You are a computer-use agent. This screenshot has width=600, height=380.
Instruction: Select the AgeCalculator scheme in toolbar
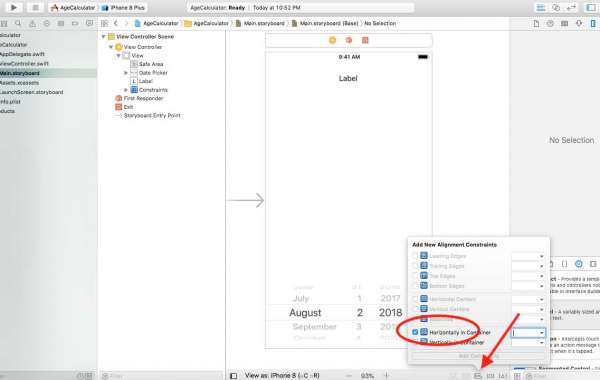click(x=73, y=8)
